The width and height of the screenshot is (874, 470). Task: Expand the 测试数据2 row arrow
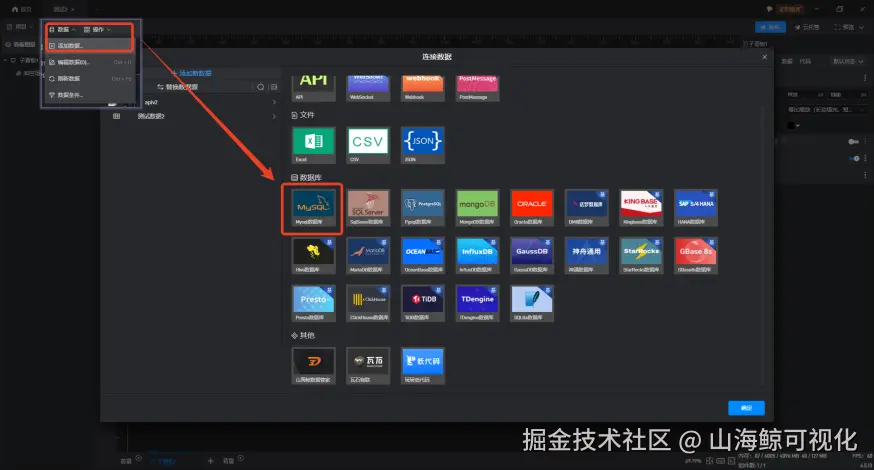pos(274,116)
